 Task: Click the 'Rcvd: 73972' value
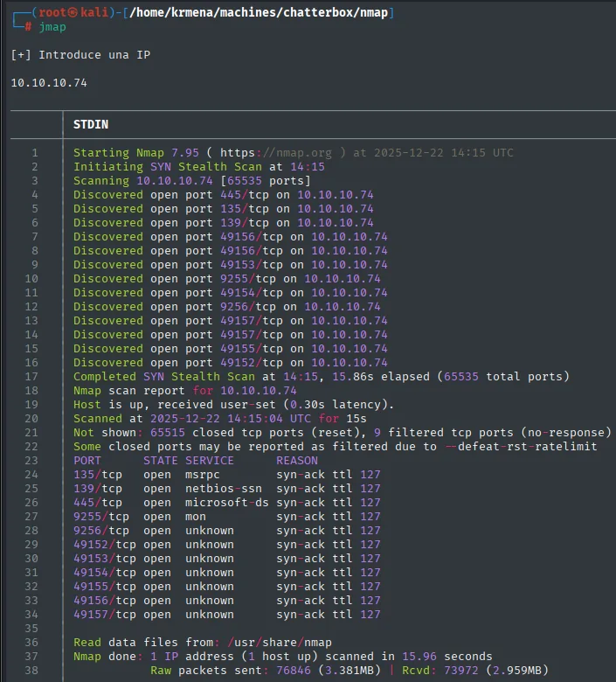440,671
